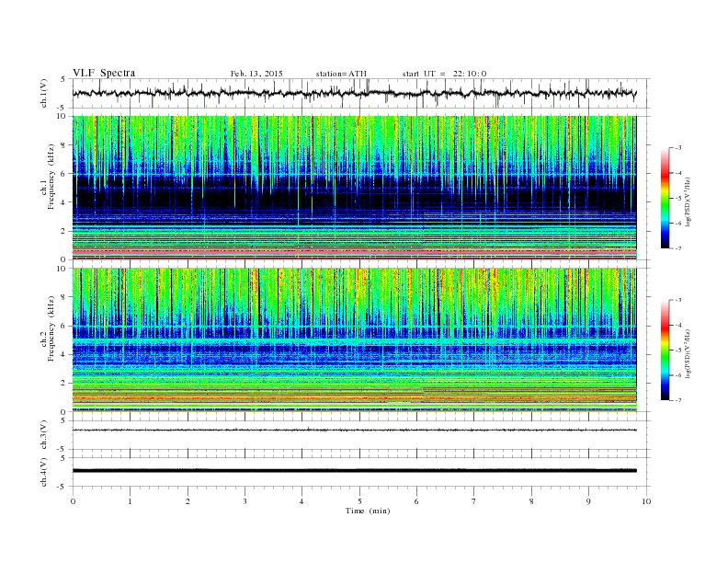728x563 pixels.
Task: Click the x-axis tick label "8"
Action: click(x=531, y=501)
